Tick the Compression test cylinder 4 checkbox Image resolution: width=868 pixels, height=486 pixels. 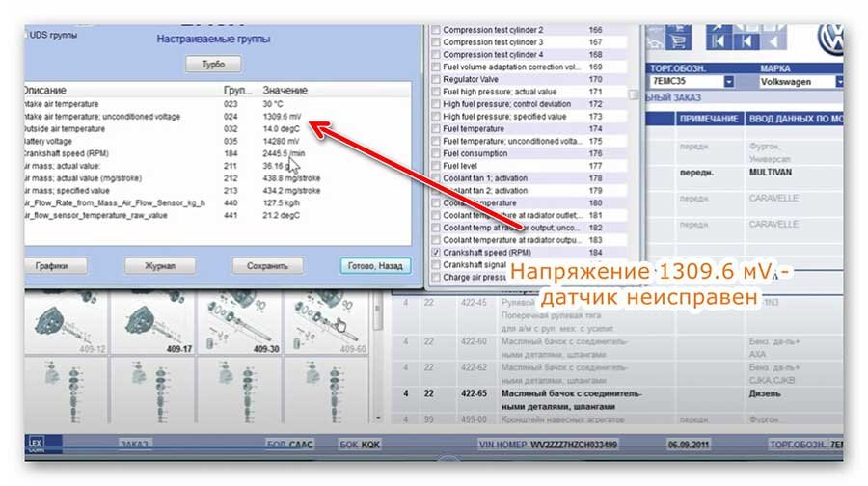[436, 55]
